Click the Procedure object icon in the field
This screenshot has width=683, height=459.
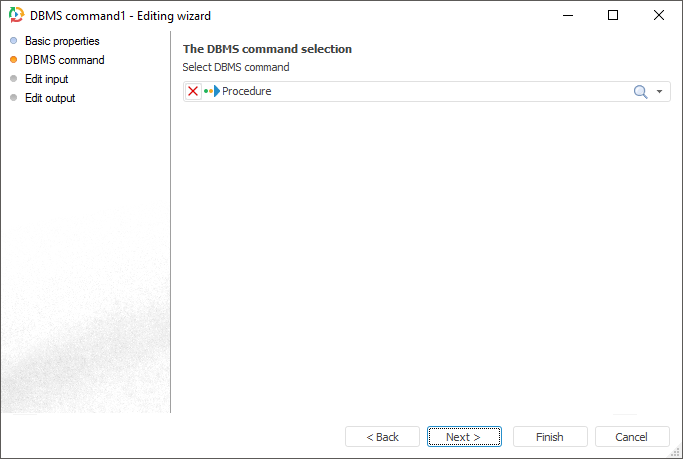point(211,91)
